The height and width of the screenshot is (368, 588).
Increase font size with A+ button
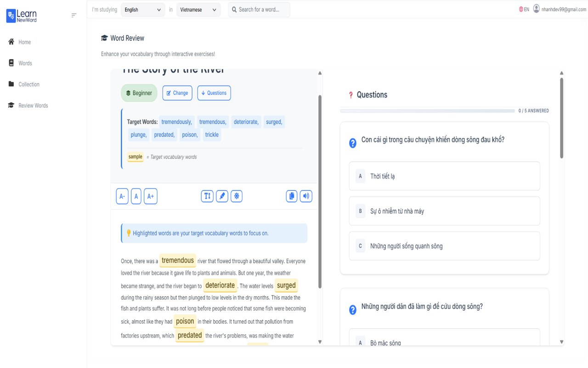(x=151, y=196)
